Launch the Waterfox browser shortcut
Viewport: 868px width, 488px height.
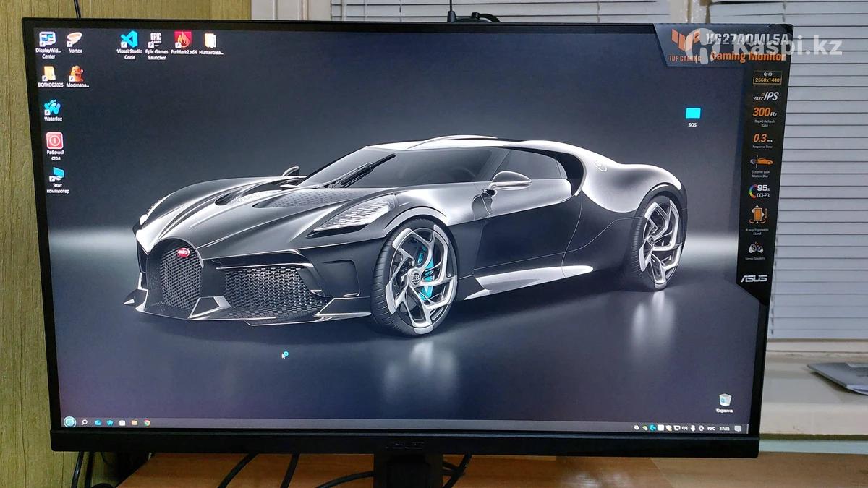52,108
